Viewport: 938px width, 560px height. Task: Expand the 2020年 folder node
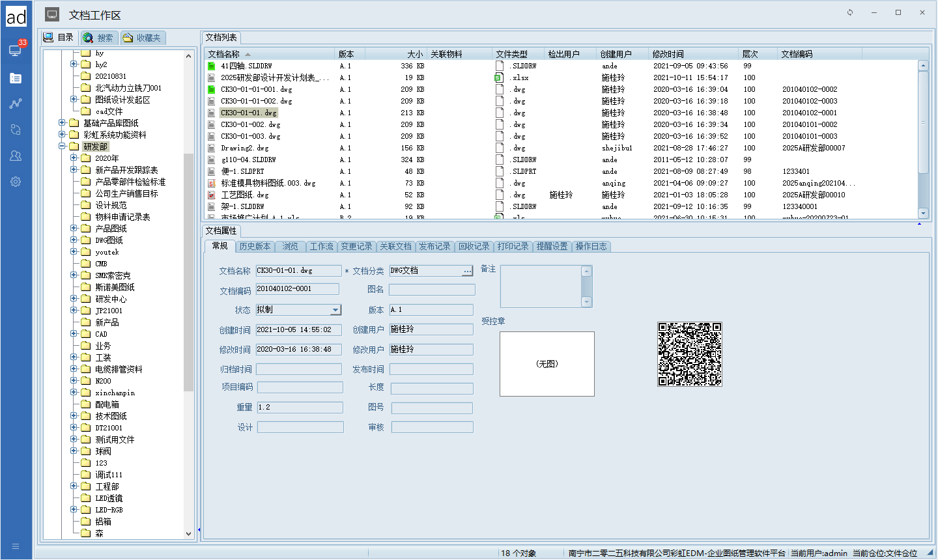point(74,158)
